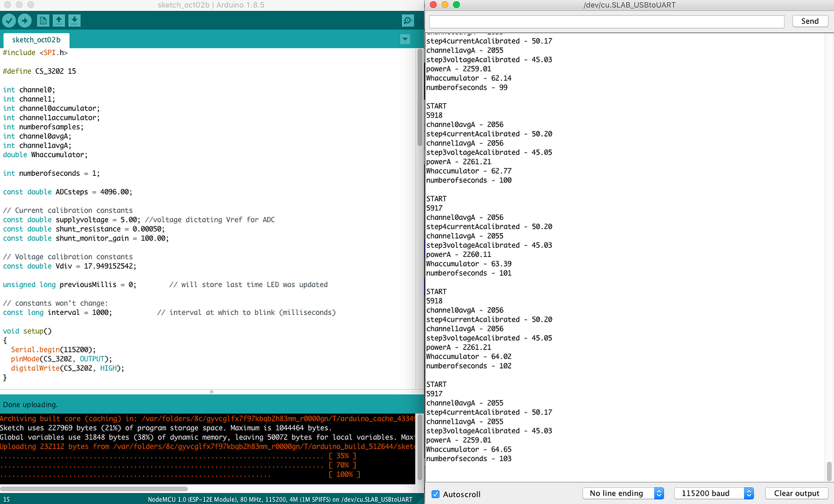Open the tab options dropdown arrow
The height and width of the screenshot is (504, 834).
tap(405, 39)
